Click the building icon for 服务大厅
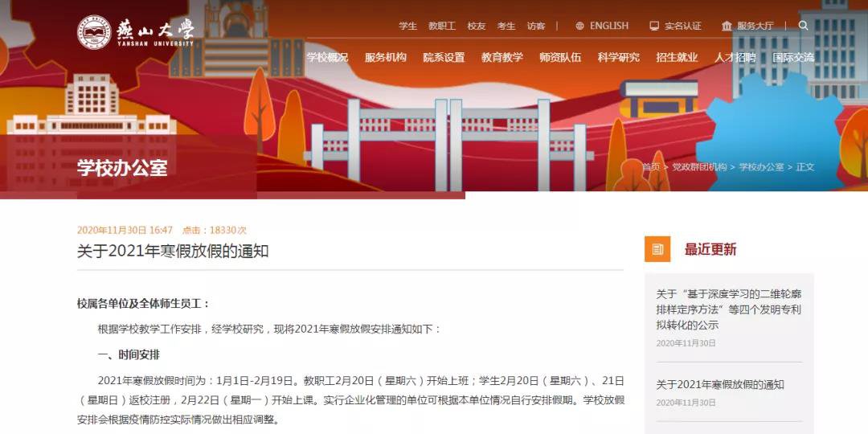The width and height of the screenshot is (868, 434). 727,26
